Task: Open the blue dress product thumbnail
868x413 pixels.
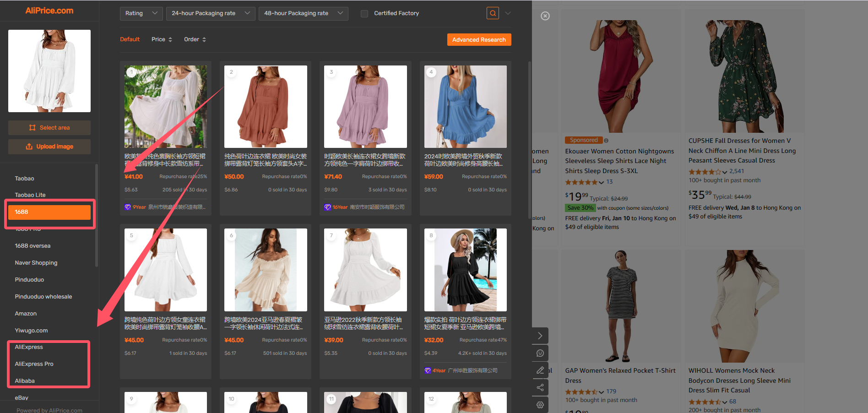Action: pos(465,107)
